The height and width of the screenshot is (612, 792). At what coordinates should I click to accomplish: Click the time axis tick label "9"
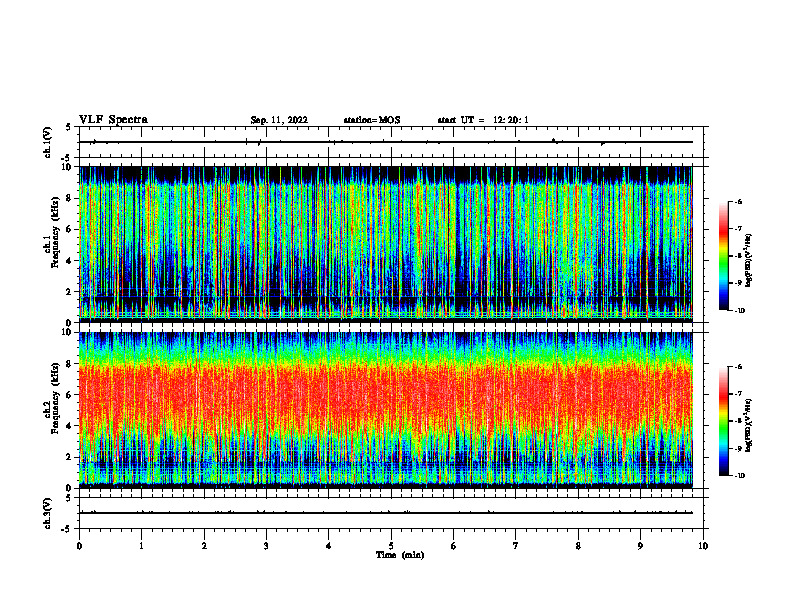pyautogui.click(x=640, y=546)
